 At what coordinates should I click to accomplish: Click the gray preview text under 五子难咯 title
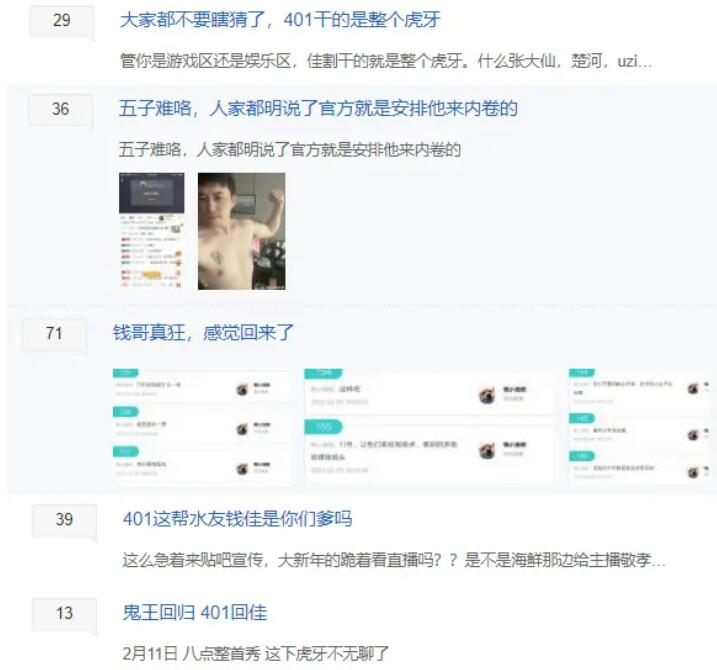click(290, 150)
